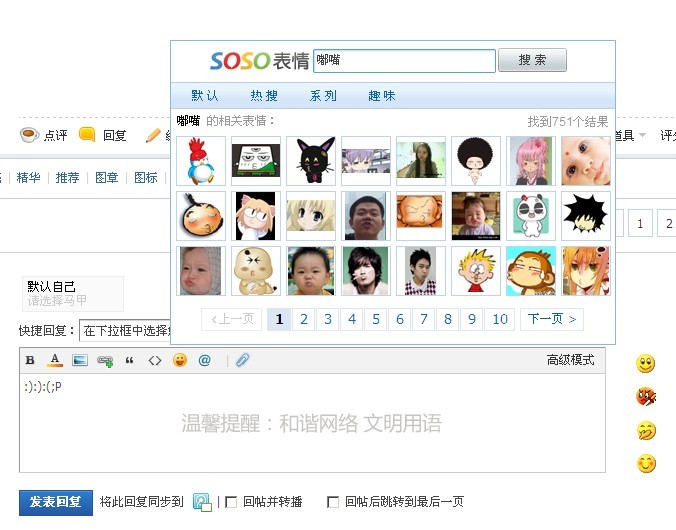676x530 pixels.
Task: Click the paperclip attachment icon
Action: (x=242, y=360)
